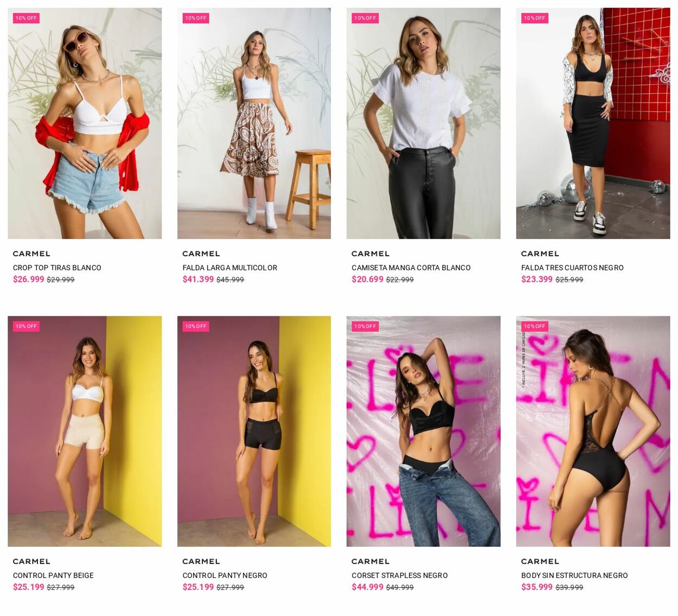This screenshot has width=678, height=616.
Task: View the Body Sin Estructura Negro image
Action: pyautogui.click(x=593, y=431)
